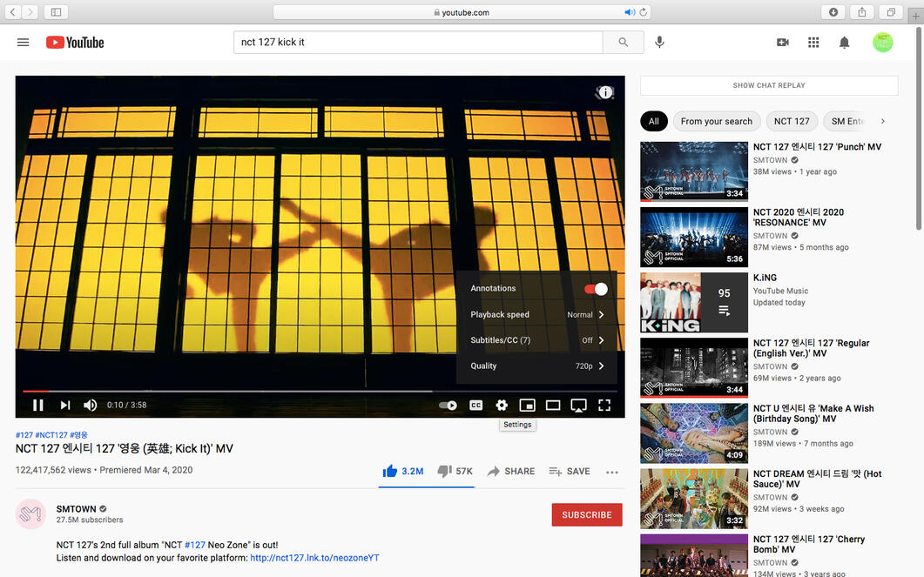Open the Subtitles/CC submenu
924x577 pixels.
[536, 340]
